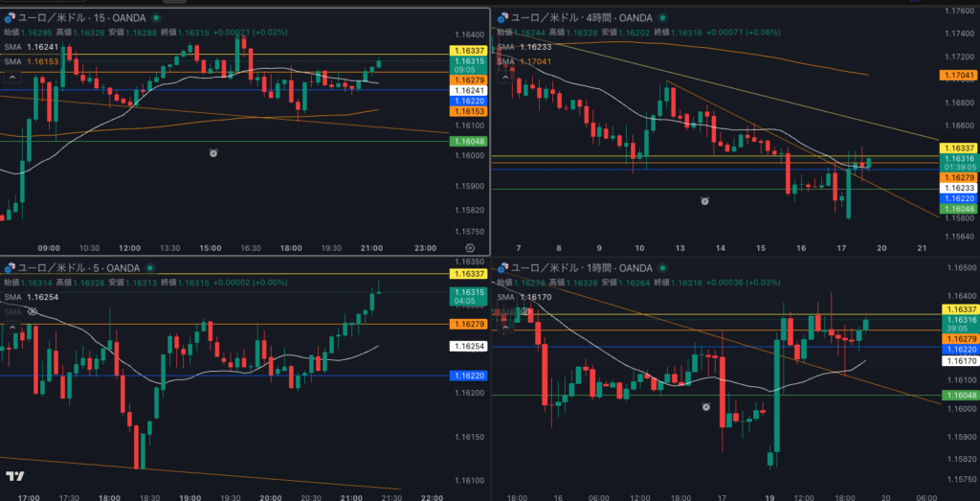Click the alert icon in the 1-hour chart
980x501 pixels.
coord(705,406)
